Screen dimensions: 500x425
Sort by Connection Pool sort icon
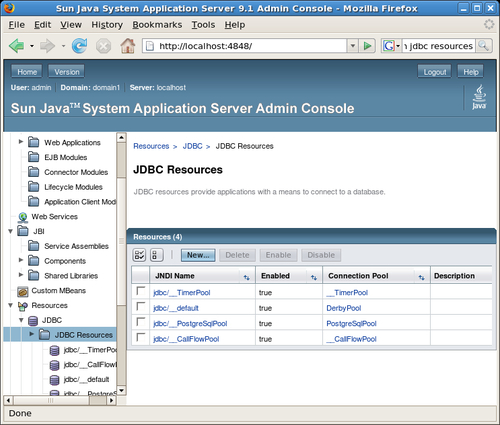[x=422, y=277]
